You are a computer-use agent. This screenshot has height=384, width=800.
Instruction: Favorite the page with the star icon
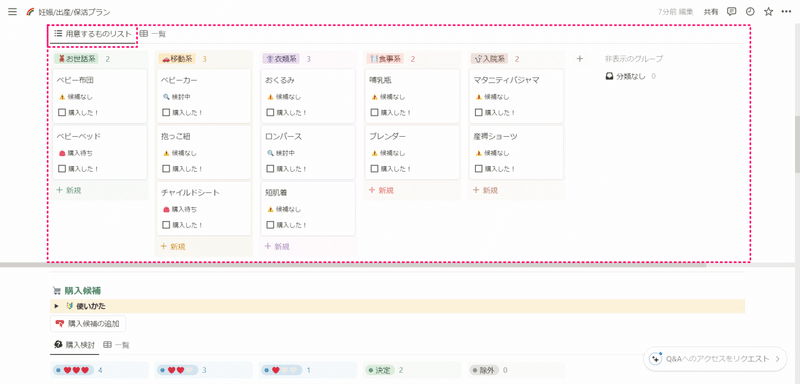pyautogui.click(x=768, y=12)
